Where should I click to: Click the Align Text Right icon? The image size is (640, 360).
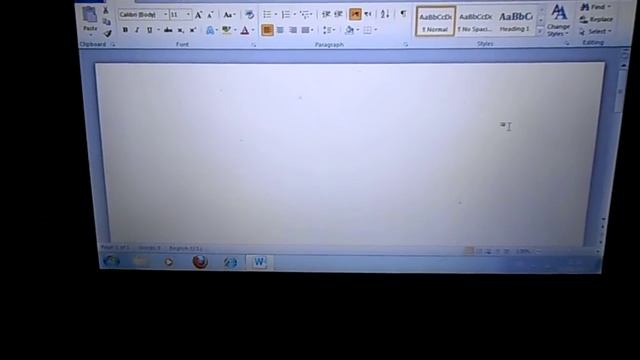(x=293, y=30)
